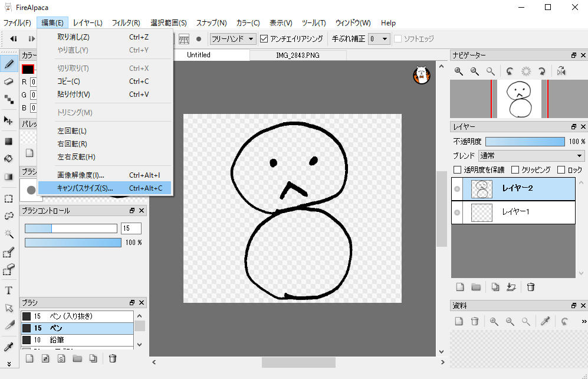Select the Pen brush tool in left toolbar

coord(9,64)
